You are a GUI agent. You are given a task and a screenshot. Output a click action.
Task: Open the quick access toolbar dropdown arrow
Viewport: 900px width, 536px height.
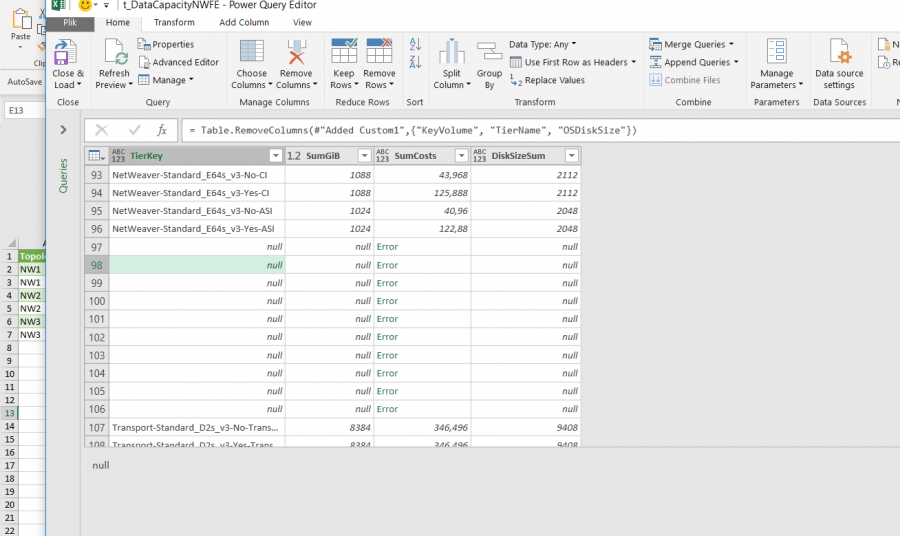[x=106, y=6]
